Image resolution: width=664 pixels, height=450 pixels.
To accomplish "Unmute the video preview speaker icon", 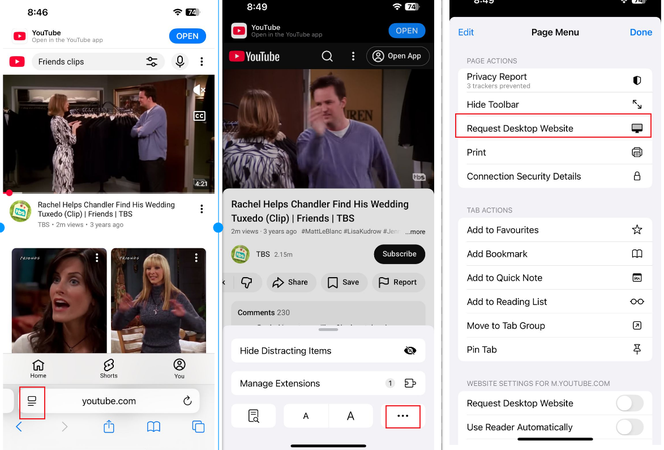I will coord(199,89).
